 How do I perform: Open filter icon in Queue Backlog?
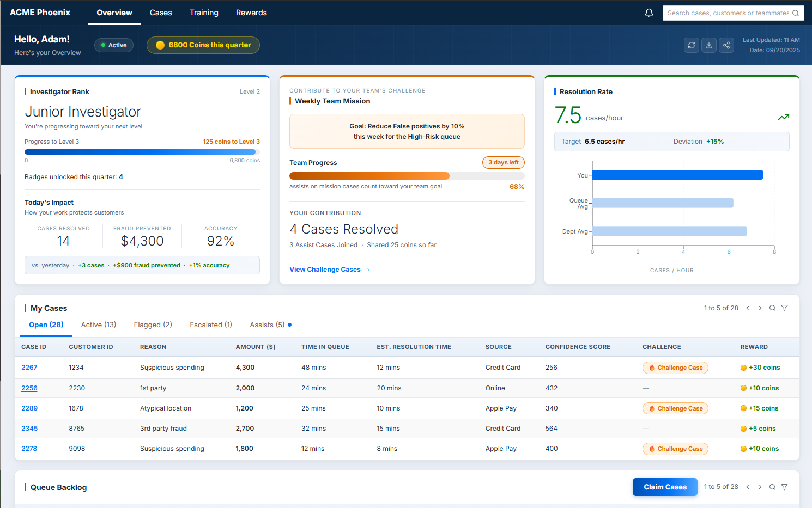point(784,487)
